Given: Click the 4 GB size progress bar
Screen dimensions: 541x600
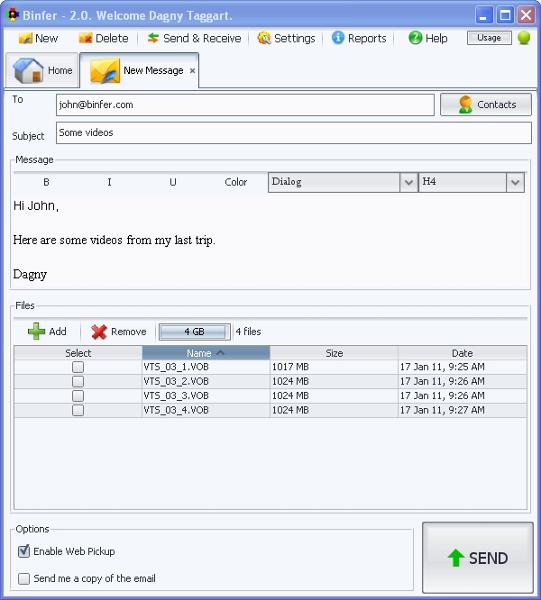Looking at the screenshot, I should pyautogui.click(x=194, y=331).
